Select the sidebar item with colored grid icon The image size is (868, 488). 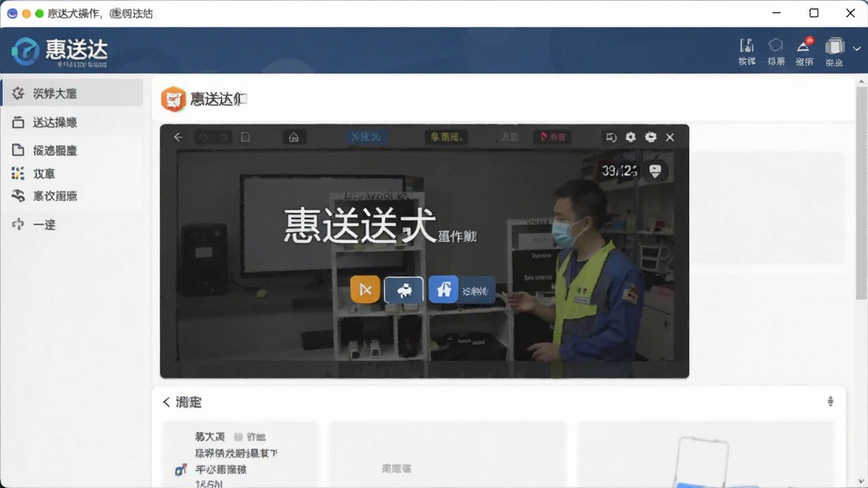73,174
